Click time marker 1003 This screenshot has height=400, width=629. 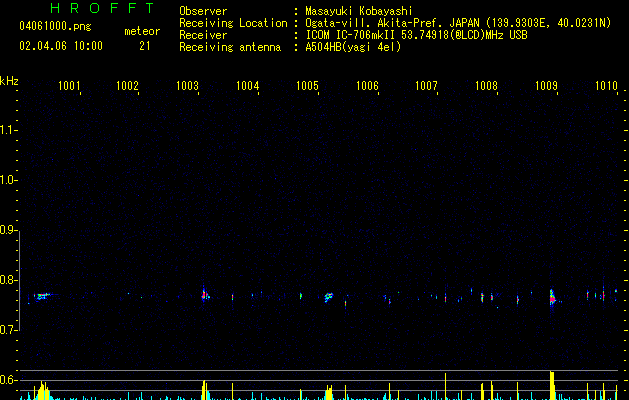click(187, 86)
